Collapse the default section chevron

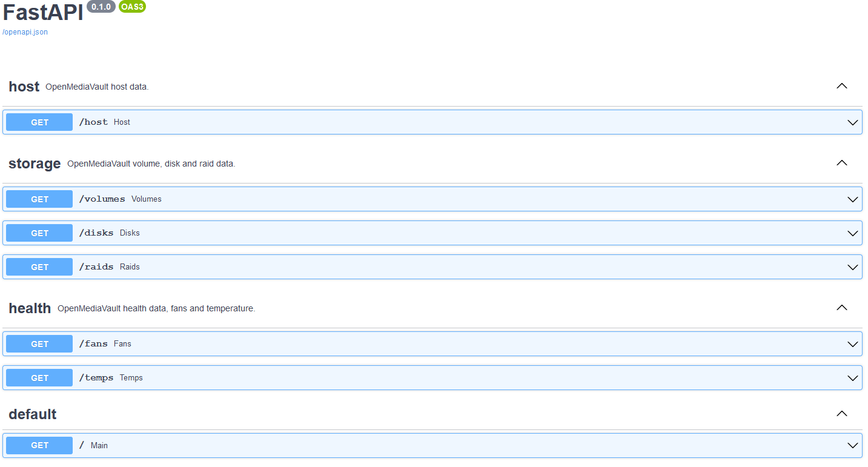coord(841,414)
